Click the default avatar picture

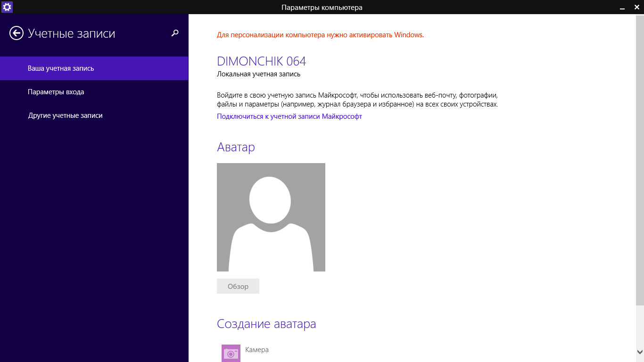pos(271,217)
